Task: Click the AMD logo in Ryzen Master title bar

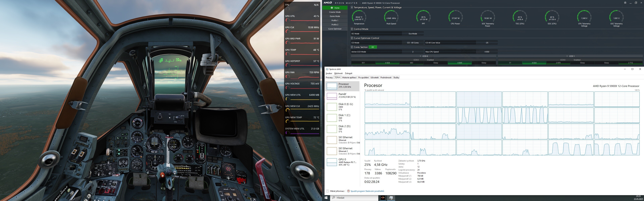Action: click(x=328, y=3)
